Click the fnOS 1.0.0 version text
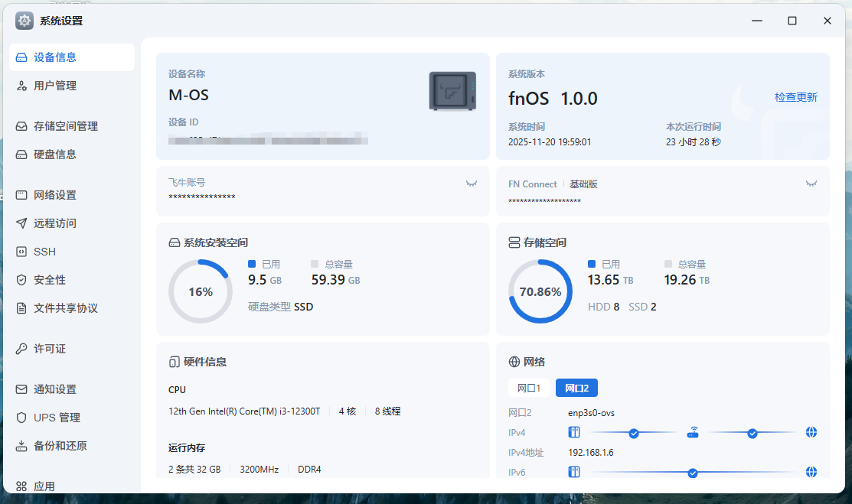The width and height of the screenshot is (852, 504). coord(553,99)
